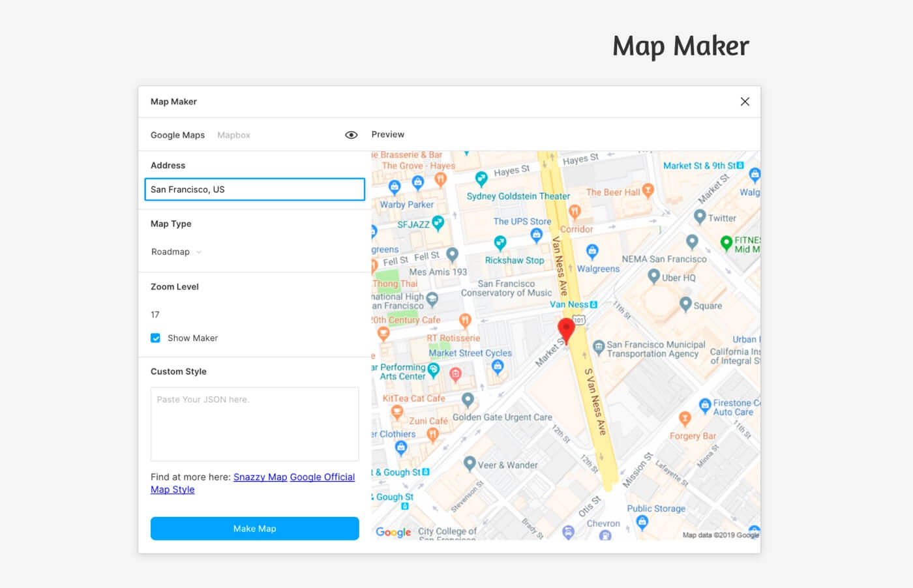Click The UPS Store shopping pin
The image size is (913, 588).
[x=537, y=235]
